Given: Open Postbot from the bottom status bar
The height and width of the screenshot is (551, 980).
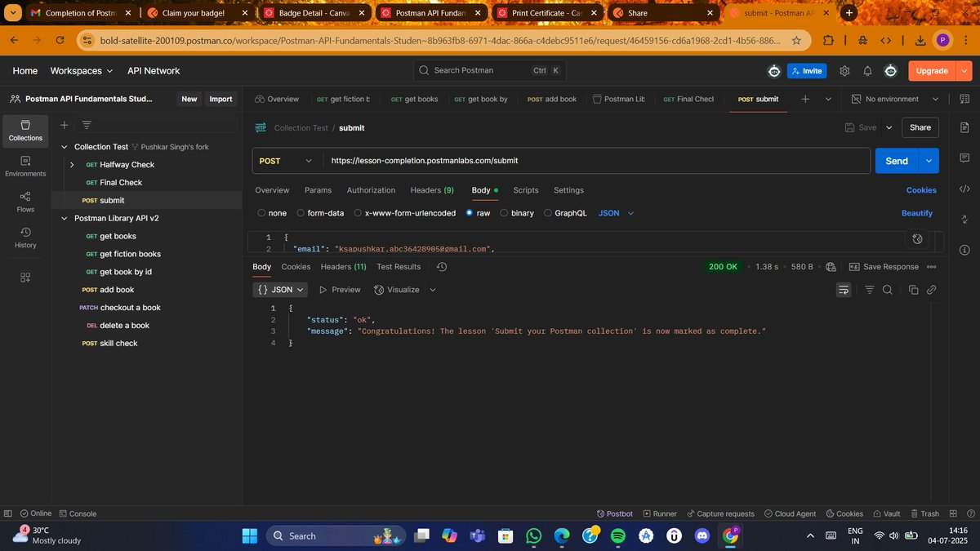Looking at the screenshot, I should tap(613, 513).
